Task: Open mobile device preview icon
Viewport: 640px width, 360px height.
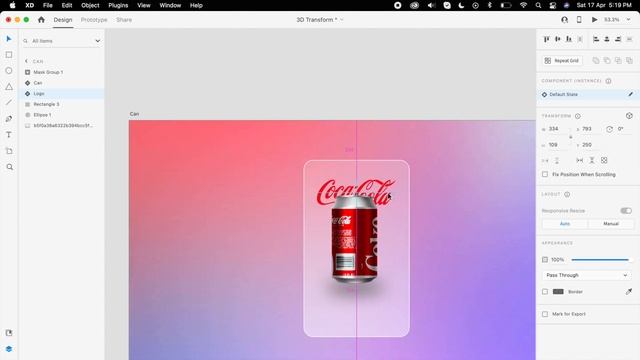Action: (x=579, y=20)
